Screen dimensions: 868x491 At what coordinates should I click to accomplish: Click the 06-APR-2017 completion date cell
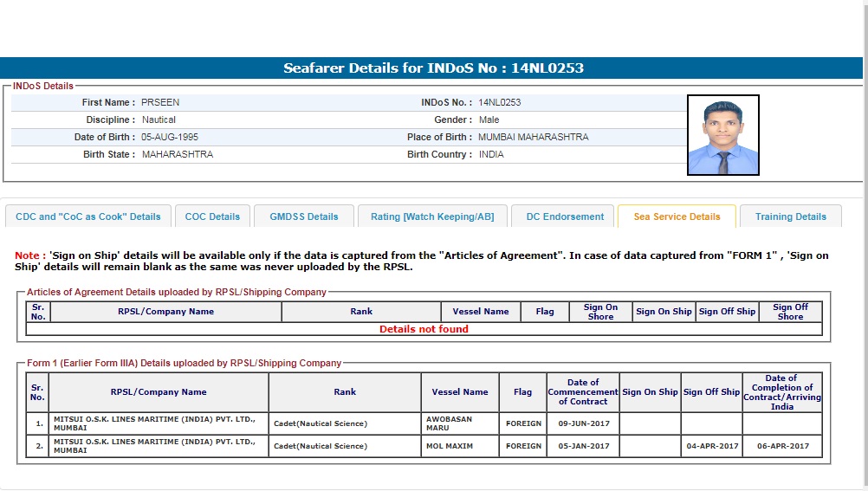(x=782, y=446)
